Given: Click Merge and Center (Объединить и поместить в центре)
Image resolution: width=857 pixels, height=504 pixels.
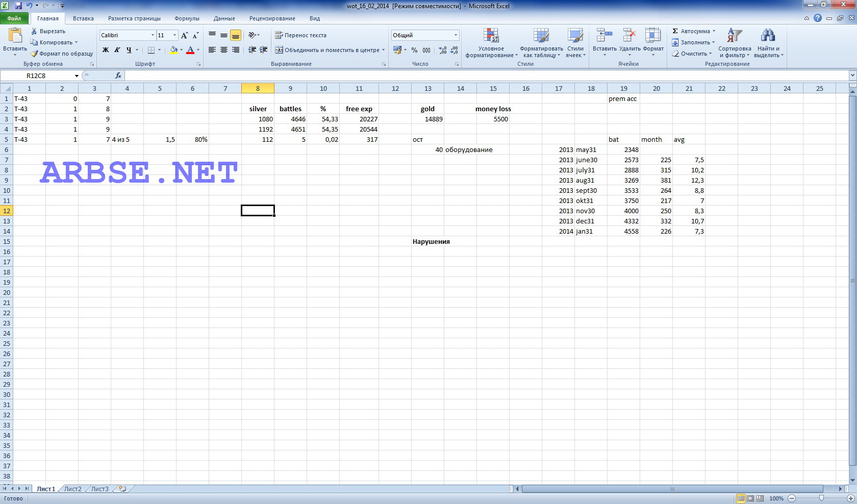Looking at the screenshot, I should pos(330,50).
